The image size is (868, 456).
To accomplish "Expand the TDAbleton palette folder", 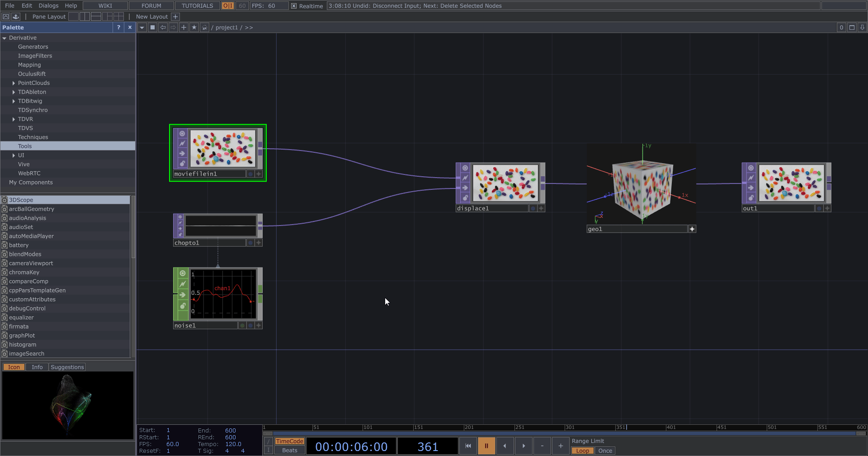I will click(x=14, y=92).
